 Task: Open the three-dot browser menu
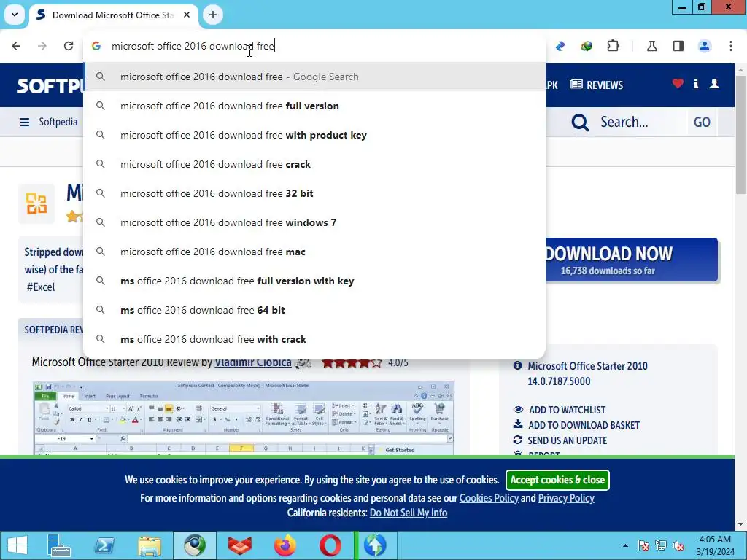tap(731, 46)
